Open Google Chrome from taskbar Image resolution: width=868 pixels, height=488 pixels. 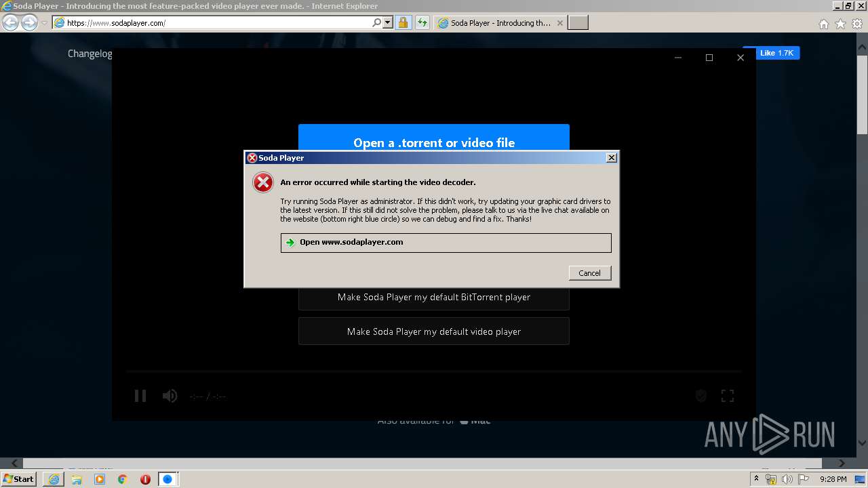(122, 479)
